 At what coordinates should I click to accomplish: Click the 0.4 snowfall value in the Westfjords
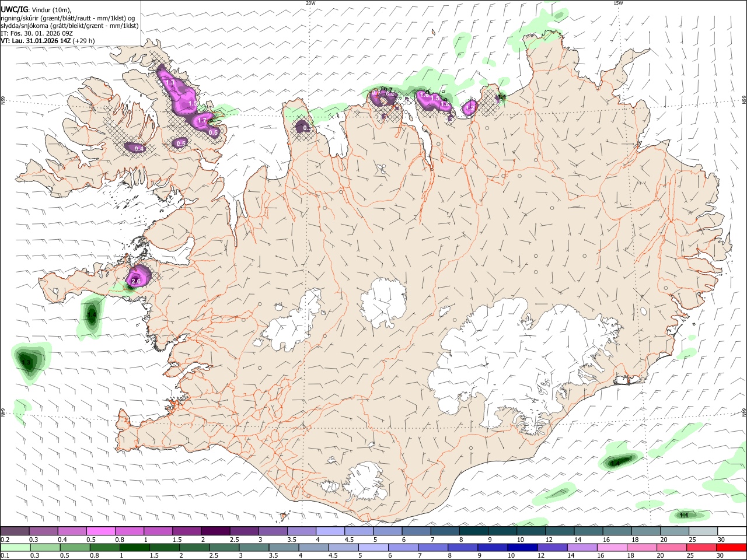tap(139, 149)
